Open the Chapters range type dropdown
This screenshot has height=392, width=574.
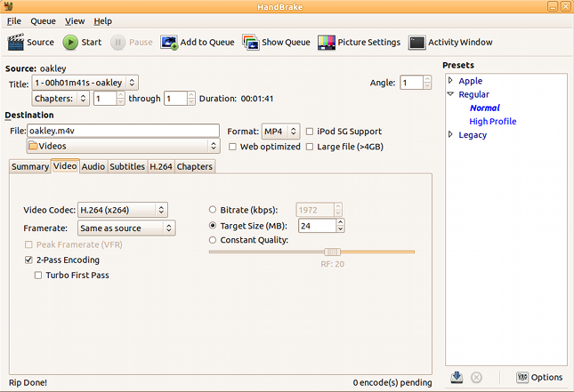(61, 99)
